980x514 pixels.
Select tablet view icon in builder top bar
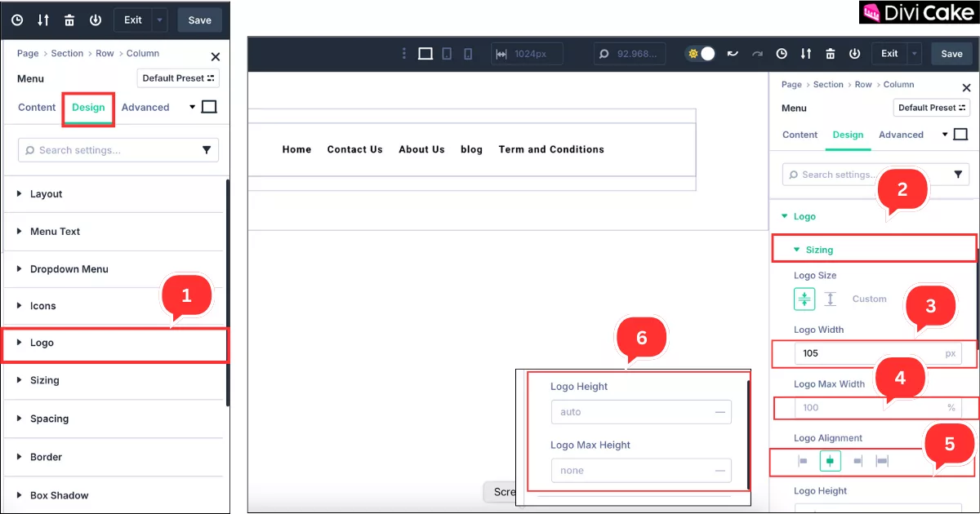(x=447, y=54)
